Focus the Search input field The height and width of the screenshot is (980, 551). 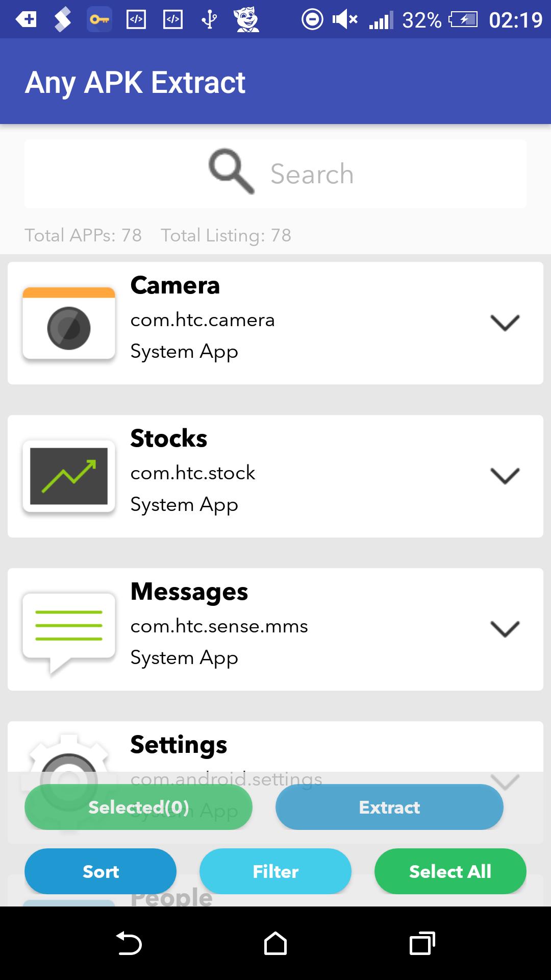click(275, 174)
